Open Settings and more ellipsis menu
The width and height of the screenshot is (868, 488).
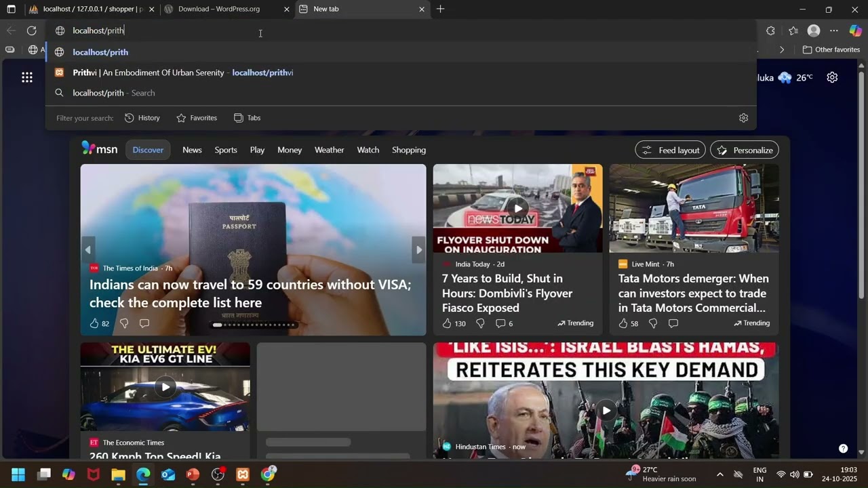834,30
